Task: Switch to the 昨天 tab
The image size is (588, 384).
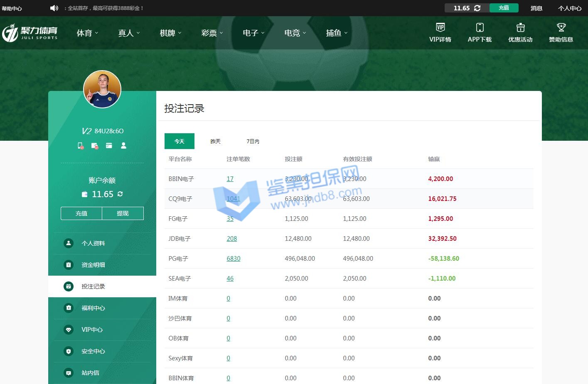Action: [x=215, y=141]
